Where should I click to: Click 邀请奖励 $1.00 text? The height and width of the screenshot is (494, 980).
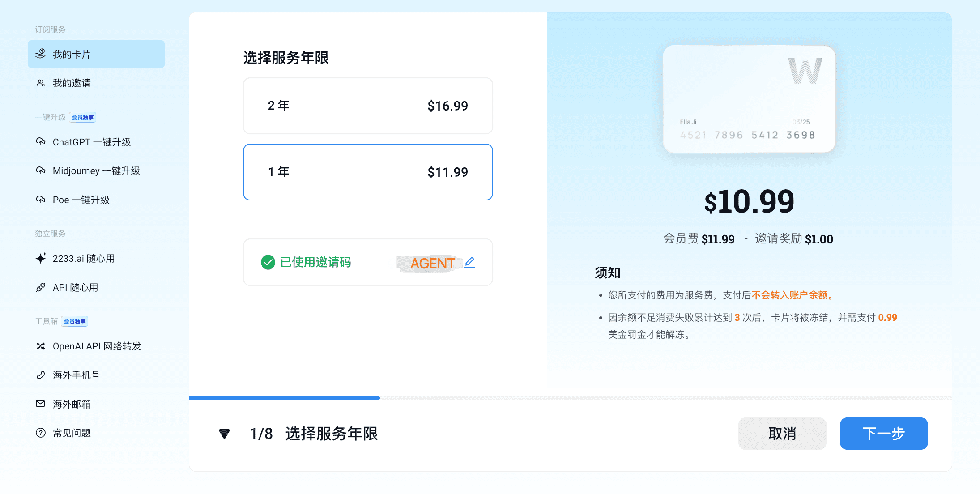(x=794, y=239)
